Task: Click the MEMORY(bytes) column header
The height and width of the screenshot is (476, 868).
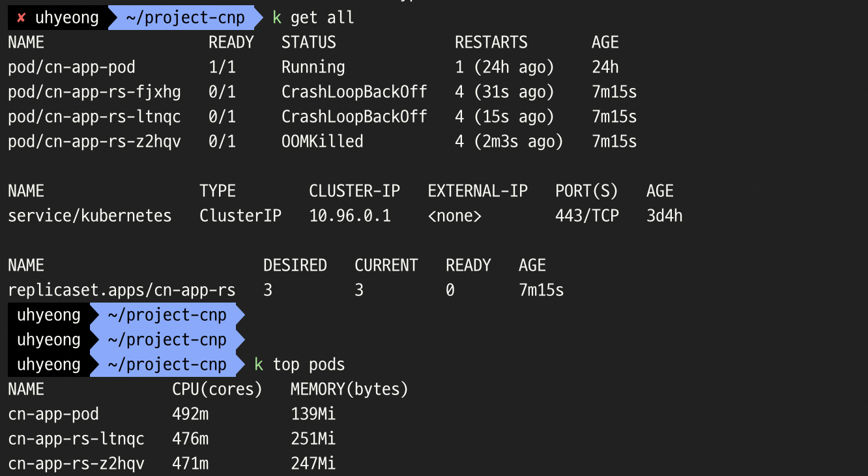Action: pyautogui.click(x=350, y=389)
